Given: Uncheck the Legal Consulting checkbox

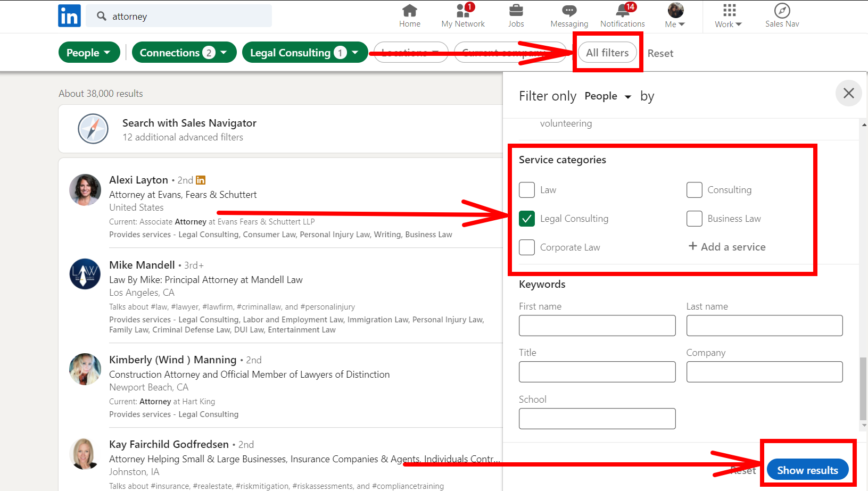Looking at the screenshot, I should click(527, 219).
